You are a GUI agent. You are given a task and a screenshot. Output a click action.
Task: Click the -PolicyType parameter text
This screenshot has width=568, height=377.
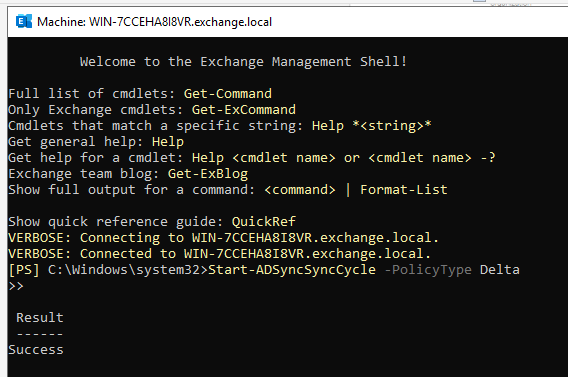[x=428, y=270]
